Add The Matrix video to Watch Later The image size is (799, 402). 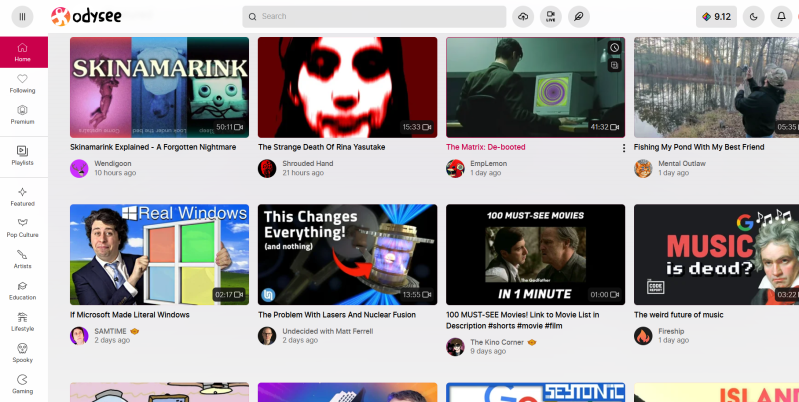click(615, 48)
